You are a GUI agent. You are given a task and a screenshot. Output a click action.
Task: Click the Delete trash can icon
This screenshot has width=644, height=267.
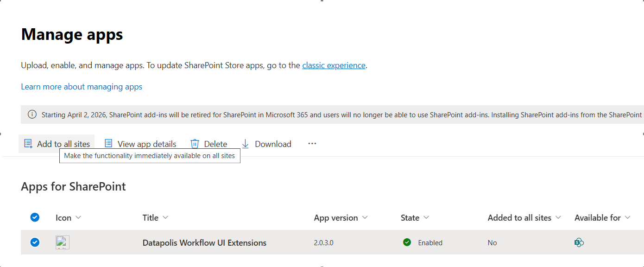coord(195,144)
